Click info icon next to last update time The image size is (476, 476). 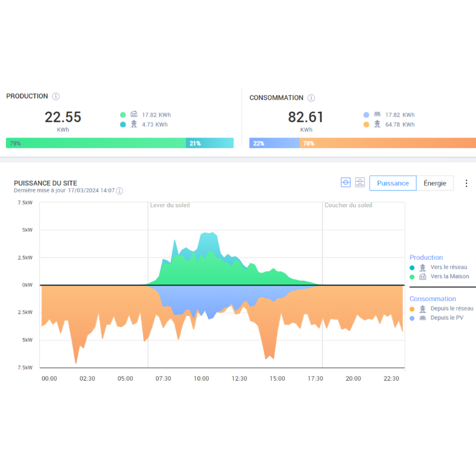click(120, 191)
